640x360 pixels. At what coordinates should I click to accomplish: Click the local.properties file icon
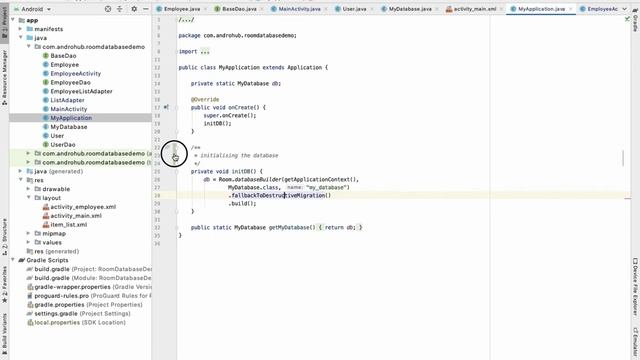click(30, 322)
